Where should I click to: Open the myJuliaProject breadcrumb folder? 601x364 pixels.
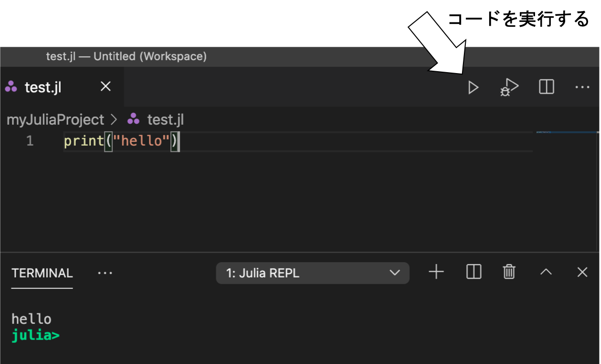[x=55, y=119]
